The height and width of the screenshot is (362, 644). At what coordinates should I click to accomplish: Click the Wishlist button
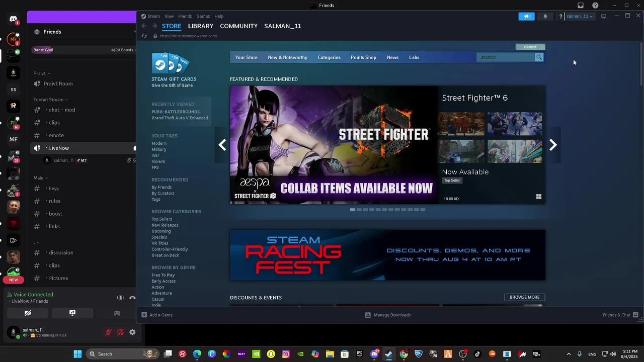(530, 47)
